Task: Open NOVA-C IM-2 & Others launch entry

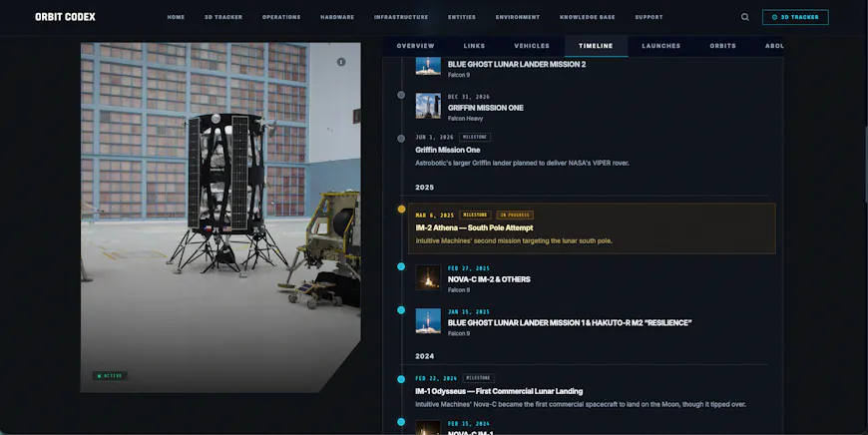Action: coord(489,279)
